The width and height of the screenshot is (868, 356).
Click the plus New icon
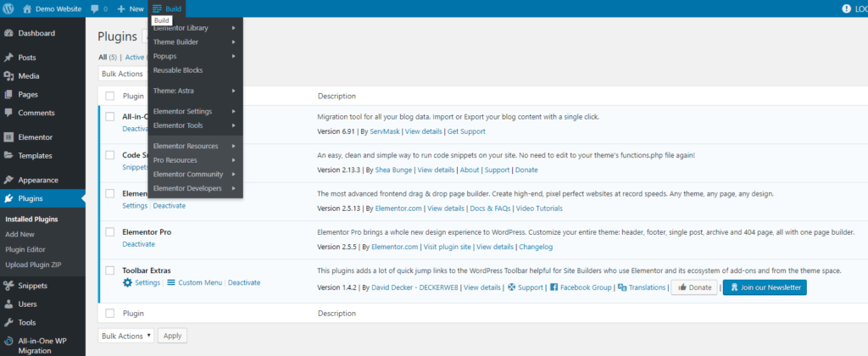pyautogui.click(x=121, y=8)
